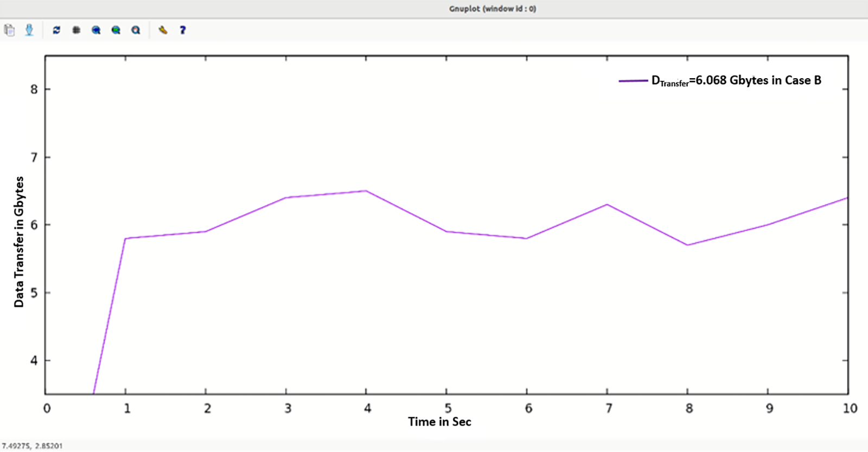Click the curve point at time 1
The width and height of the screenshot is (868, 452).
125,238
